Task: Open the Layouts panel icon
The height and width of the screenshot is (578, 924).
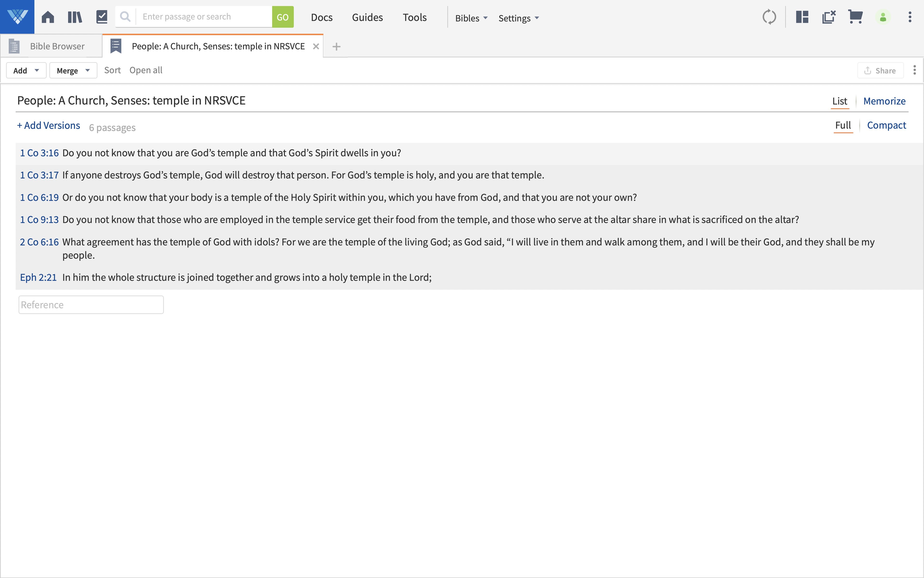Action: coord(802,17)
